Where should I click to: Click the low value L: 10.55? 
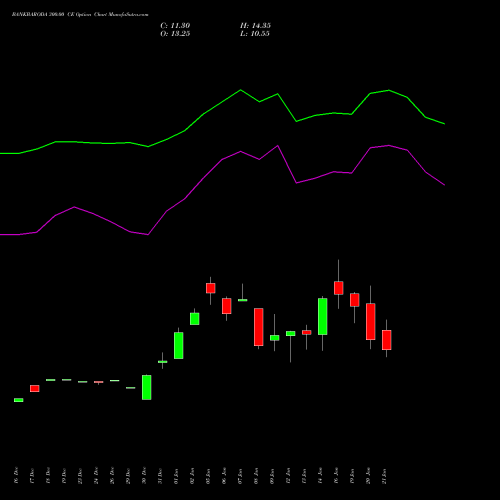[x=255, y=34]
